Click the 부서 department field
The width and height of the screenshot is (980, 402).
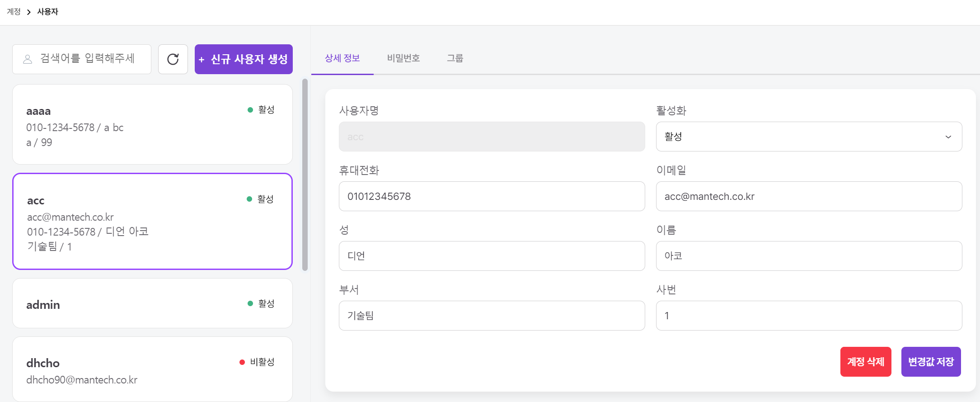(x=492, y=316)
